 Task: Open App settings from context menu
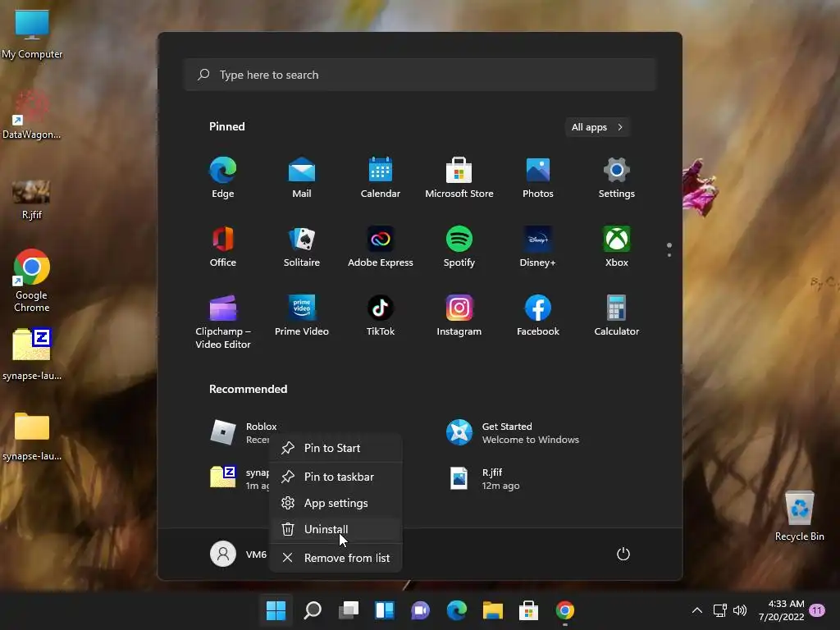(336, 503)
